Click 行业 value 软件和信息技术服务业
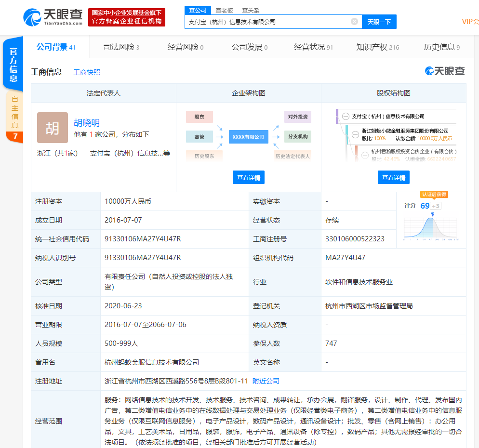The height and width of the screenshot is (448, 479). [359, 282]
